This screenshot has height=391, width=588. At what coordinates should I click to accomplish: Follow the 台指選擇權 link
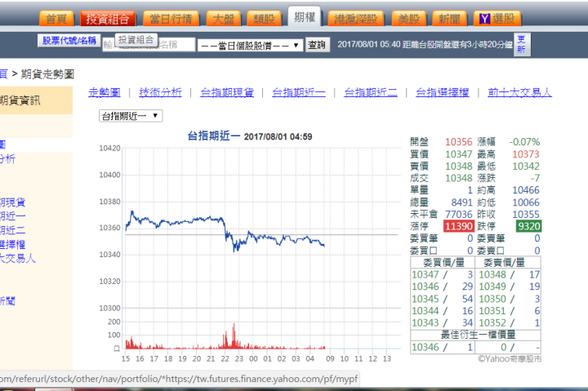[443, 92]
